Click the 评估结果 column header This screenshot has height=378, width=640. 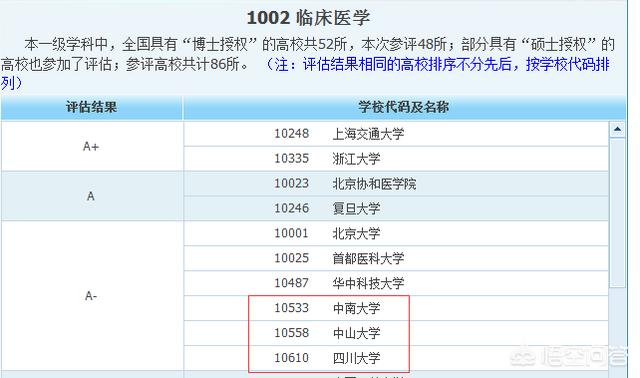pos(91,107)
